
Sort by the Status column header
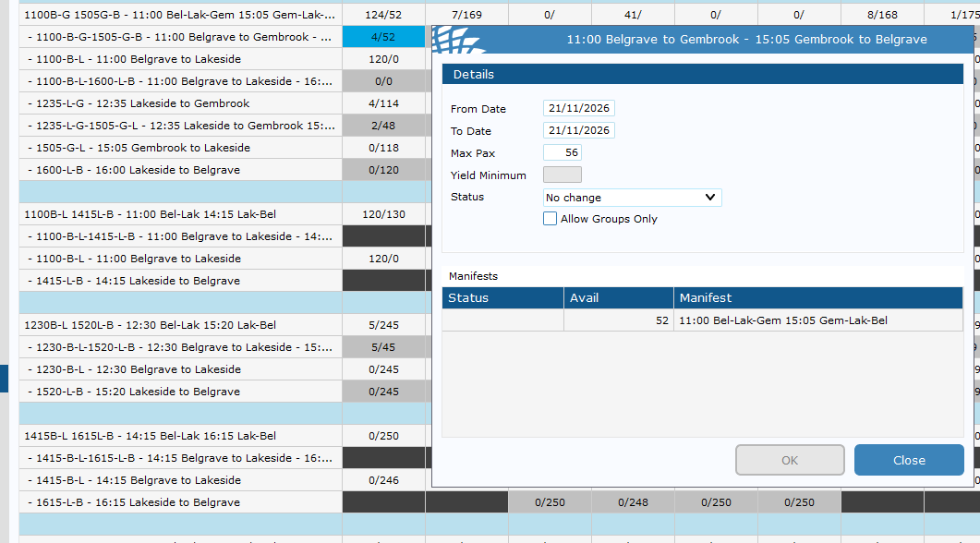tap(503, 298)
